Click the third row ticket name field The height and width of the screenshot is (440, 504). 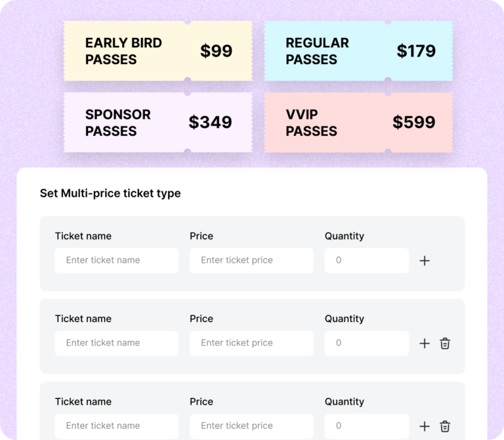[x=116, y=426]
